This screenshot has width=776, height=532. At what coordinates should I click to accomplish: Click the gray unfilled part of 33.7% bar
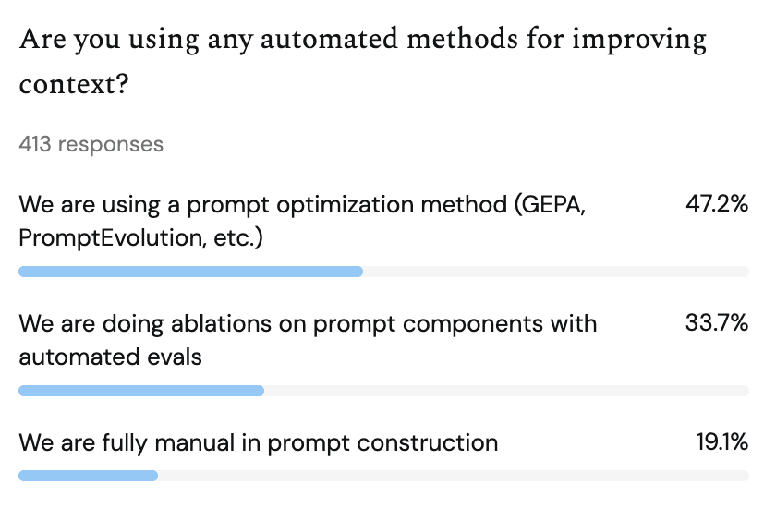506,391
